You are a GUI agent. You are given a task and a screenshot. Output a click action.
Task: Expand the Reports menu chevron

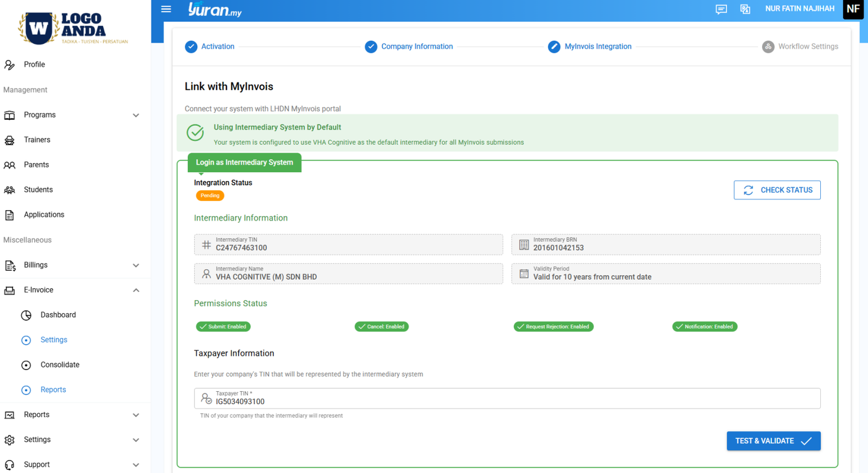[136, 415]
